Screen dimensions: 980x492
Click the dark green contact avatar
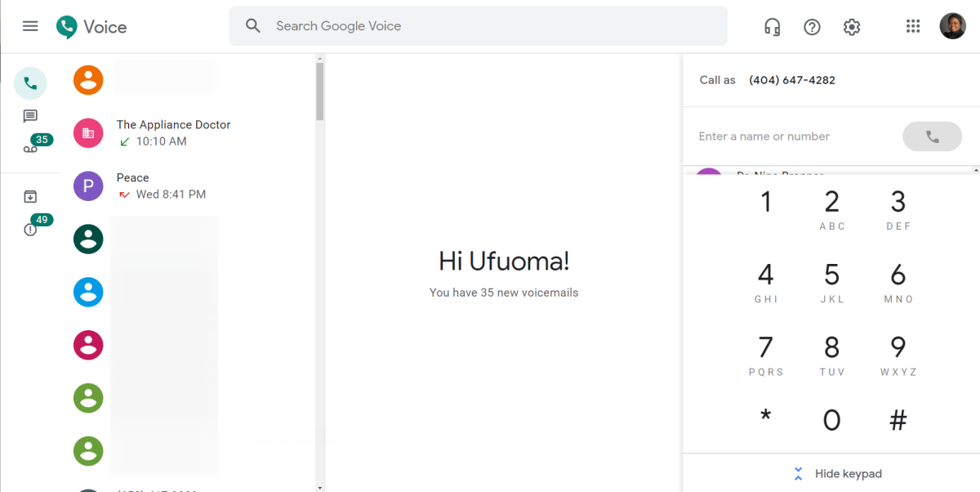(88, 239)
